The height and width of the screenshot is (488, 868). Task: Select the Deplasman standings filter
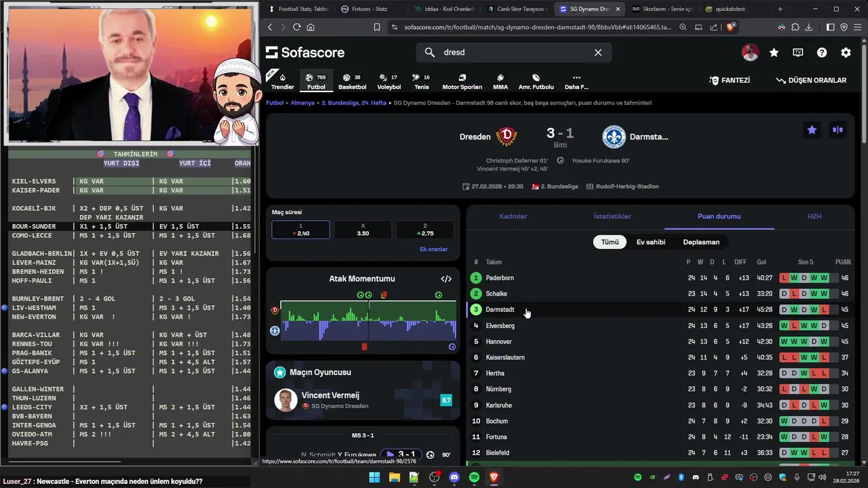click(701, 242)
